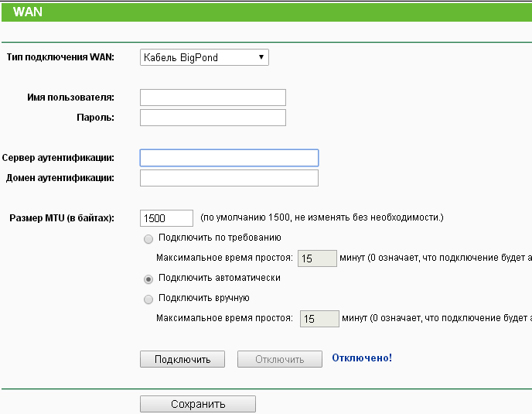Click the Домен аутентификации input box
The width and height of the screenshot is (532, 414).
[x=229, y=178]
